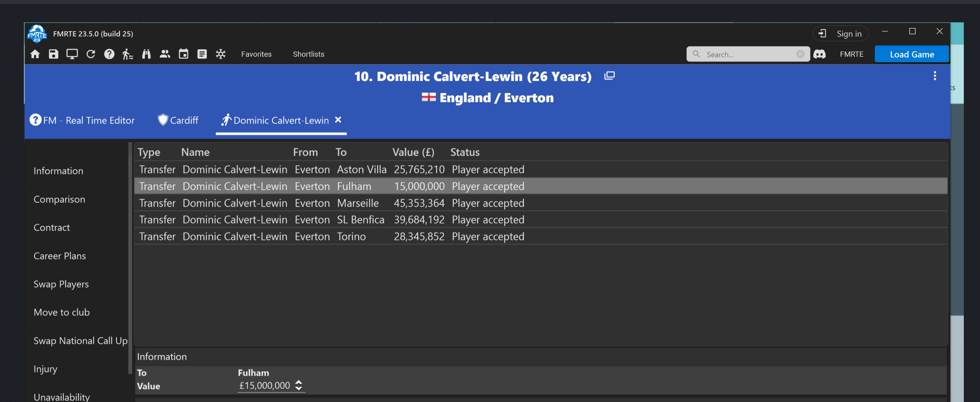The height and width of the screenshot is (402, 980).
Task: Open the player running figure icon
Action: (x=128, y=54)
